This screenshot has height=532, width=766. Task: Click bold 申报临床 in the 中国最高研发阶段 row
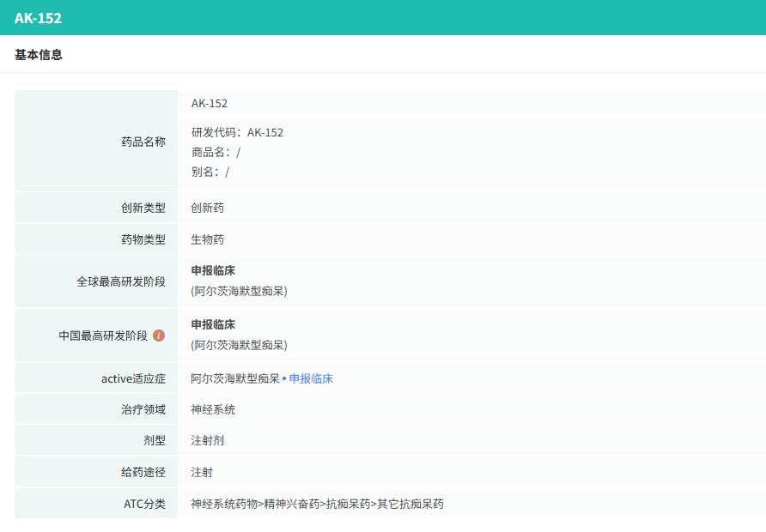[213, 324]
